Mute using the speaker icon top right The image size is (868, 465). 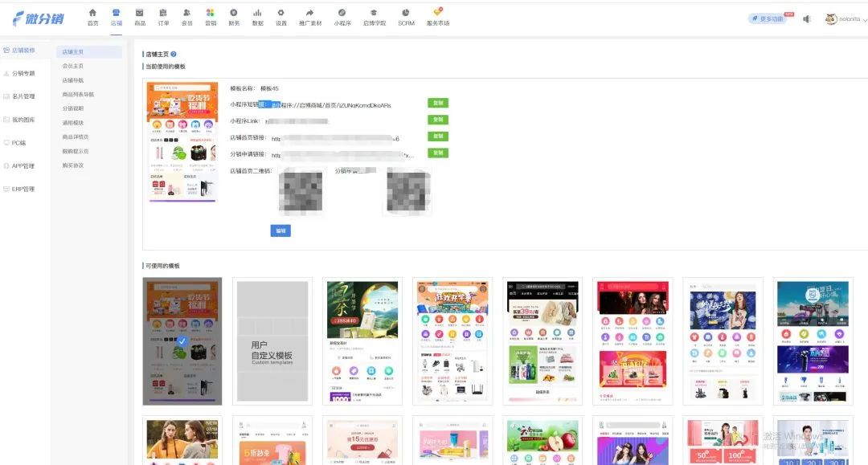tap(808, 18)
